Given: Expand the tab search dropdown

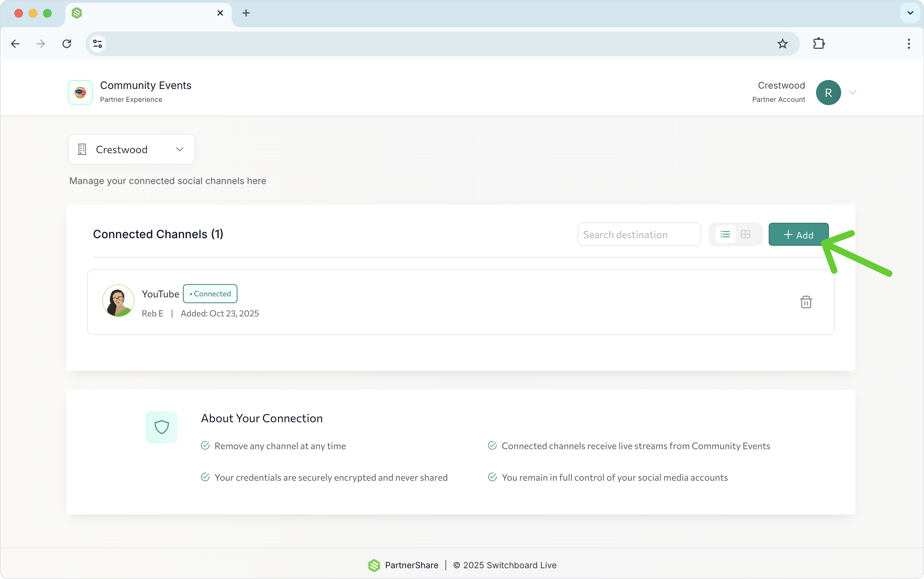Looking at the screenshot, I should click(910, 13).
